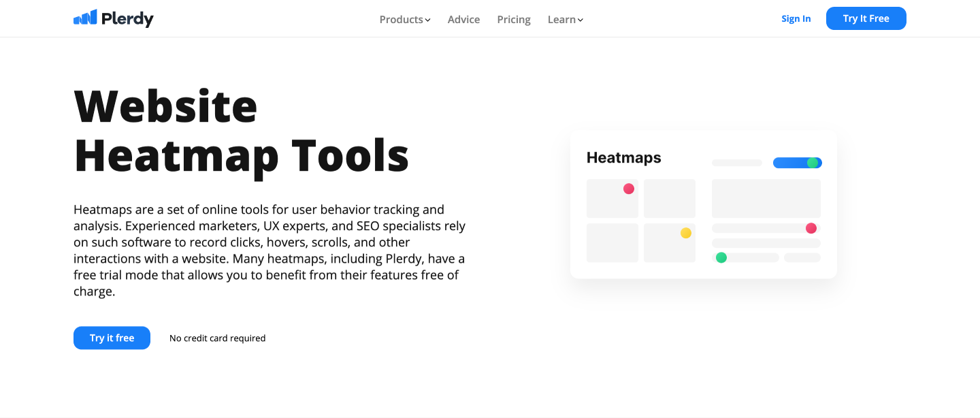Open the Pricing page from the navigation

(513, 19)
